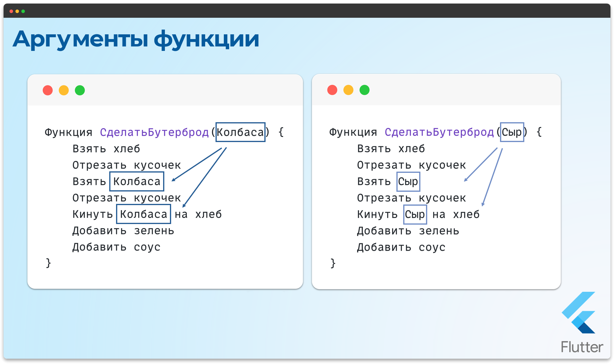This screenshot has width=614, height=364.
Task: Click the yellow circle in the right code window
Action: pyautogui.click(x=348, y=90)
